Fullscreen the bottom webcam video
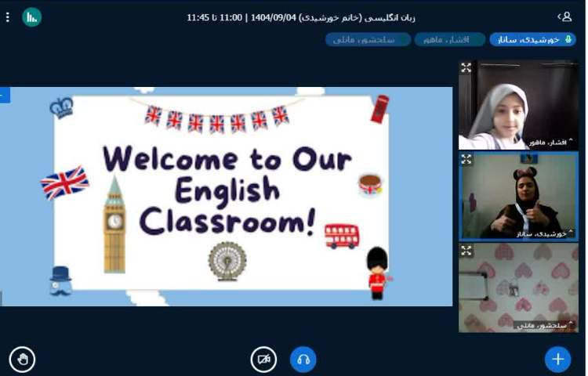Viewport: 588px width, 376px height. (x=466, y=251)
